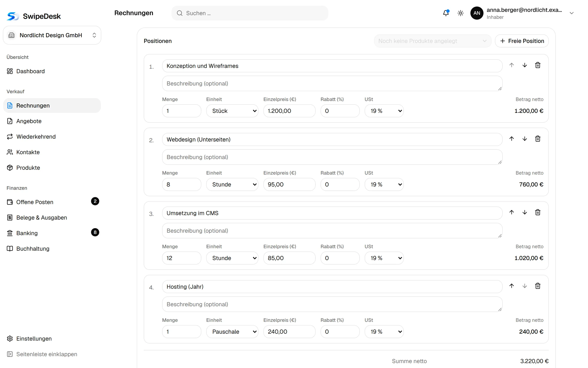Navigate to Kontakte
The height and width of the screenshot is (368, 588).
click(52, 152)
